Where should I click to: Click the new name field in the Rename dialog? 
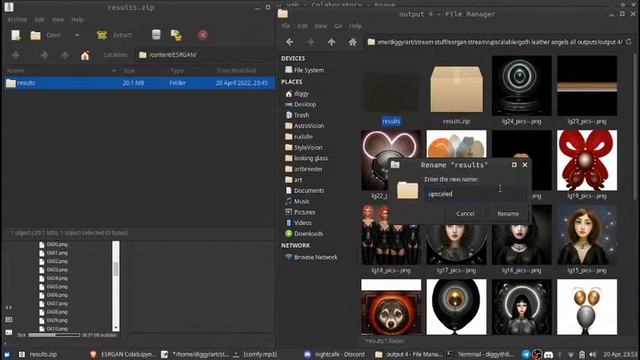point(475,194)
